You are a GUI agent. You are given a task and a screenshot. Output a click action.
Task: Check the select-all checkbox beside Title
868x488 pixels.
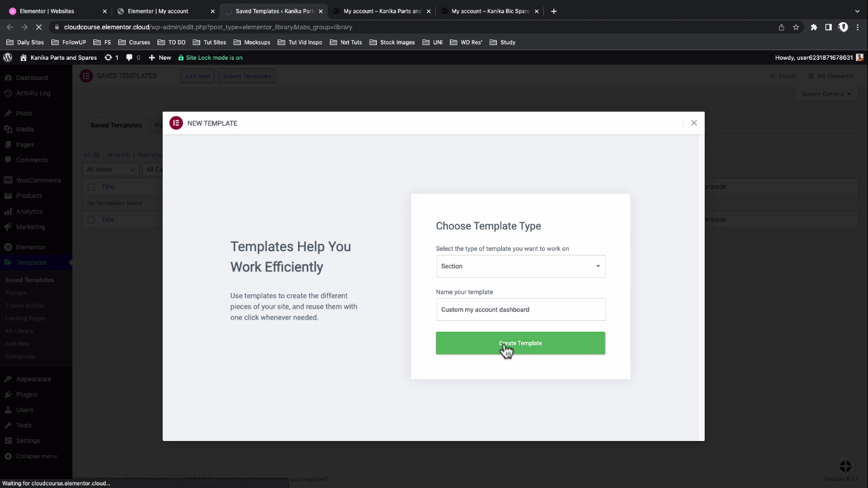[92, 187]
